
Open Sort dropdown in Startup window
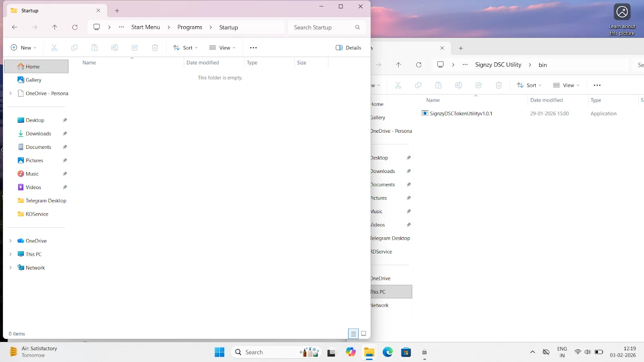[186, 48]
